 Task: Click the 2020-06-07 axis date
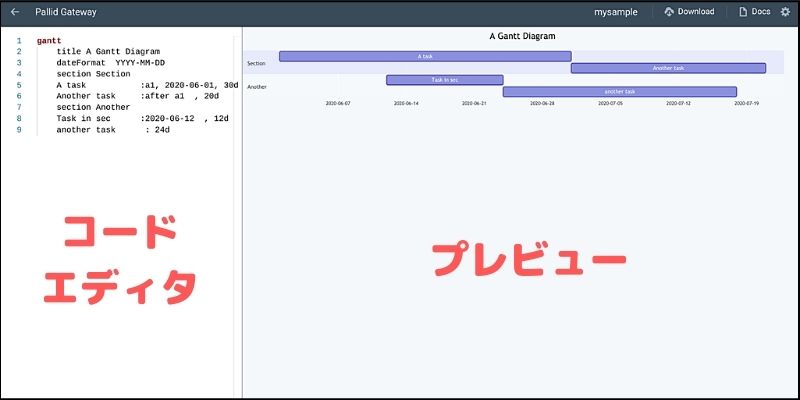coord(338,103)
